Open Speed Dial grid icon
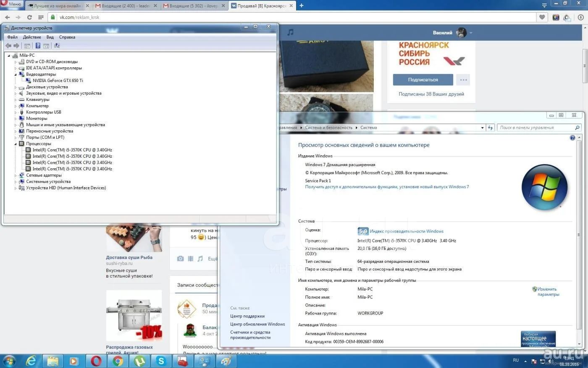 (41, 17)
